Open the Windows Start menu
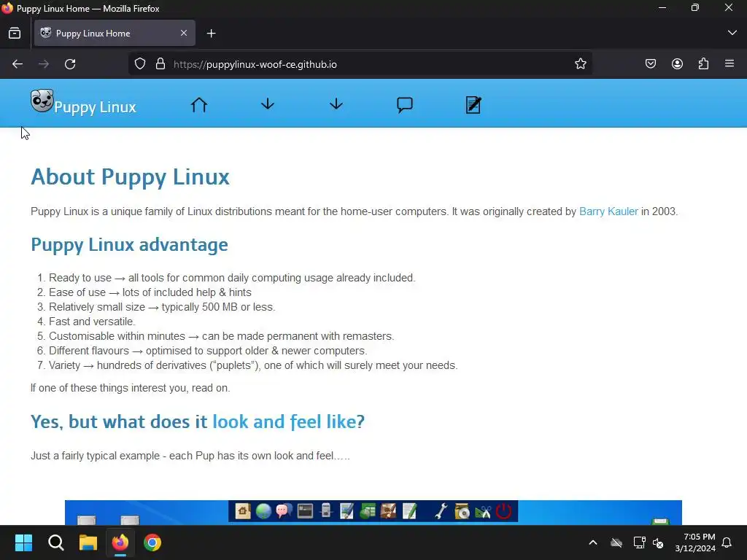Image resolution: width=747 pixels, height=560 pixels. pos(23,542)
